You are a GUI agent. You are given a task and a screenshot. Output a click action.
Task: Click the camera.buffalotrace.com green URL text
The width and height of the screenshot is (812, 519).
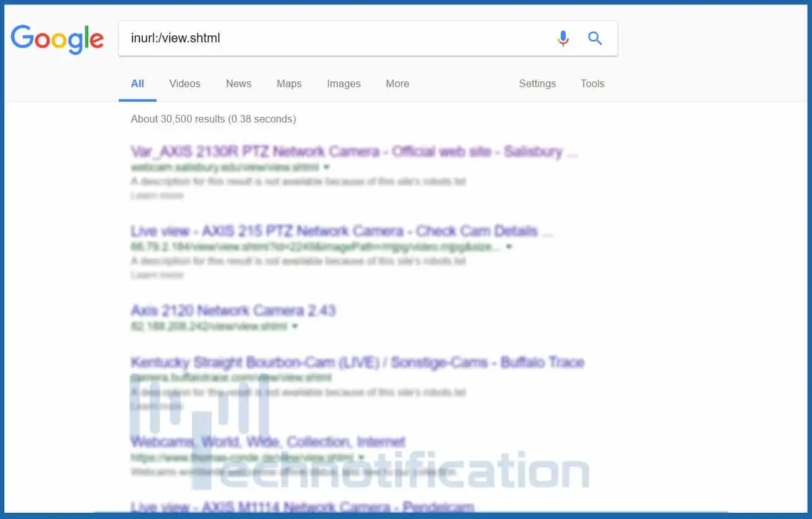click(x=231, y=378)
